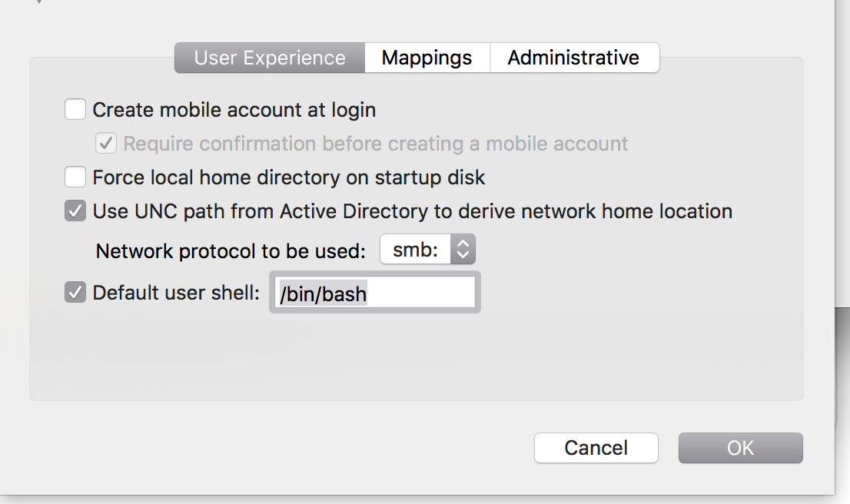Disable "Use UNC path from Active Directory"
Viewport: 850px width, 504px height.
coord(75,211)
